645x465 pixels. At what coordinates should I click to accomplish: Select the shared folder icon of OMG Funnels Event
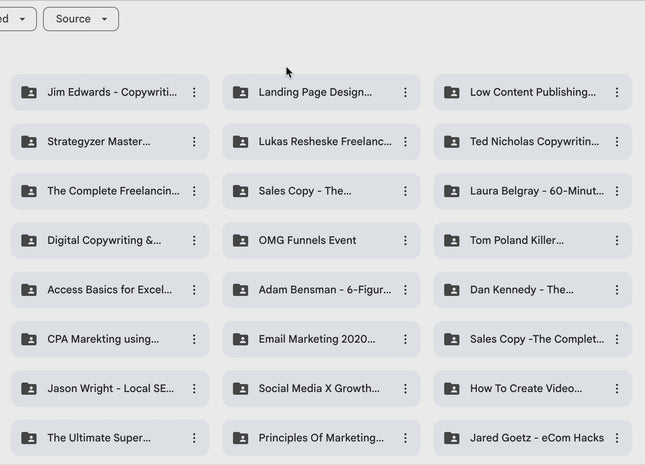pos(241,240)
